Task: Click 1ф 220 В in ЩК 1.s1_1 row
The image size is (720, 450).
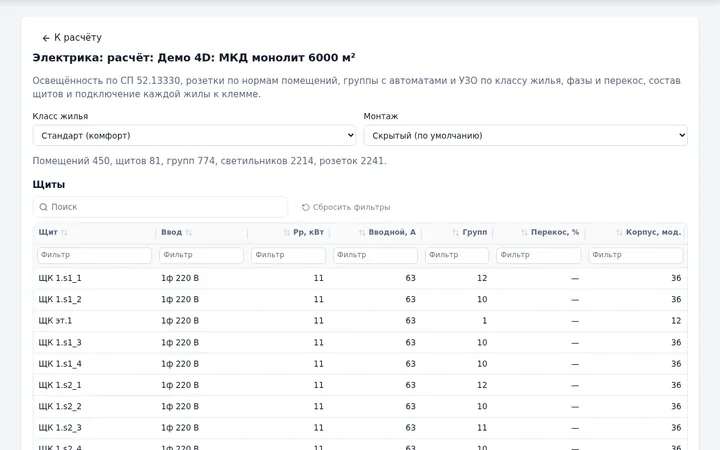Action: point(180,278)
